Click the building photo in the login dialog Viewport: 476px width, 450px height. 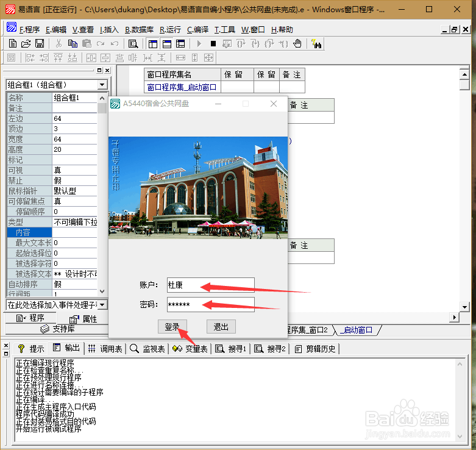198,188
